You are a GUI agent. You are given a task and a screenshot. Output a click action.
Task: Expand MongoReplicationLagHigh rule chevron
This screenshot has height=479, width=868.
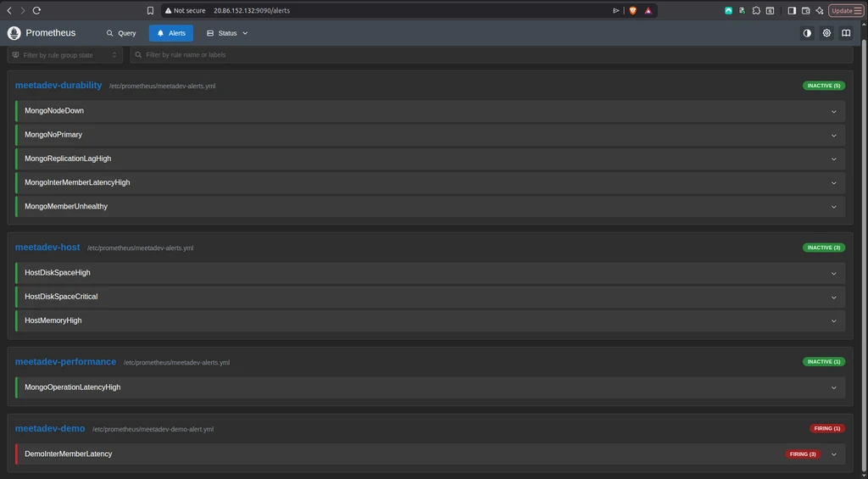coord(834,159)
